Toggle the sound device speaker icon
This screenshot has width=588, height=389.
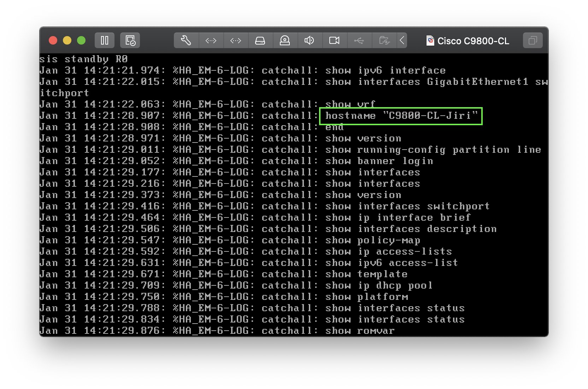(310, 40)
